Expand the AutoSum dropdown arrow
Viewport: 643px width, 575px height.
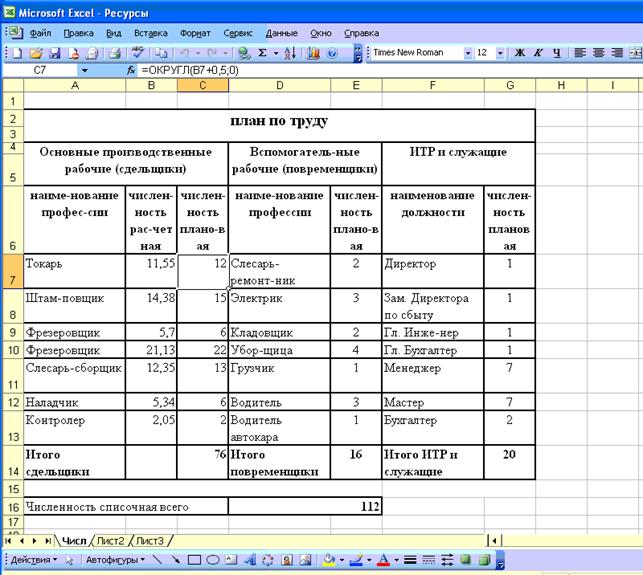click(276, 53)
